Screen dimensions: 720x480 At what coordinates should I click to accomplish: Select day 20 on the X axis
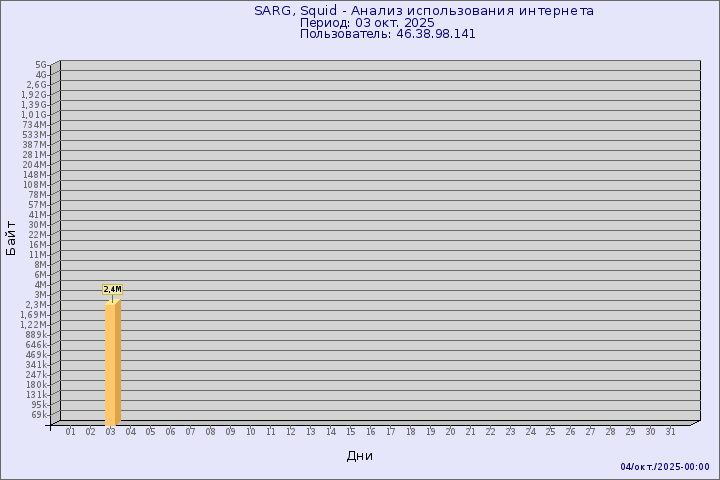pyautogui.click(x=450, y=432)
